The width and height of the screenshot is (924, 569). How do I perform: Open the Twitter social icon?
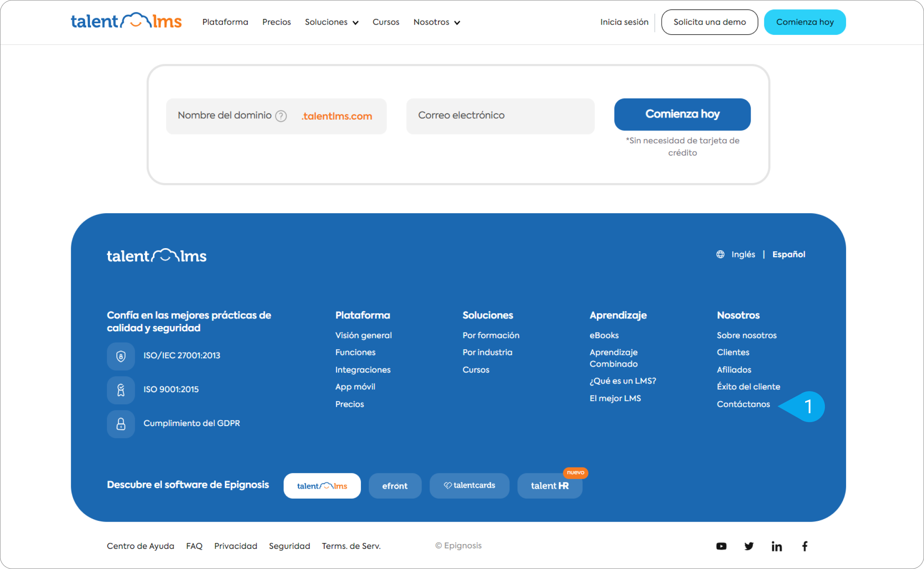click(x=749, y=546)
